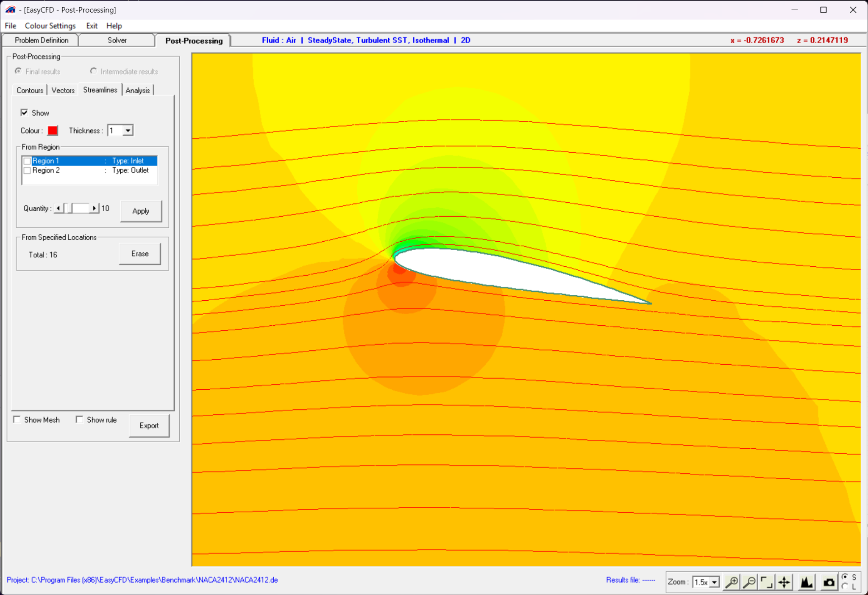Click the z = 0.2147119 coordinate readout
This screenshot has height=595, width=868.
click(x=822, y=40)
